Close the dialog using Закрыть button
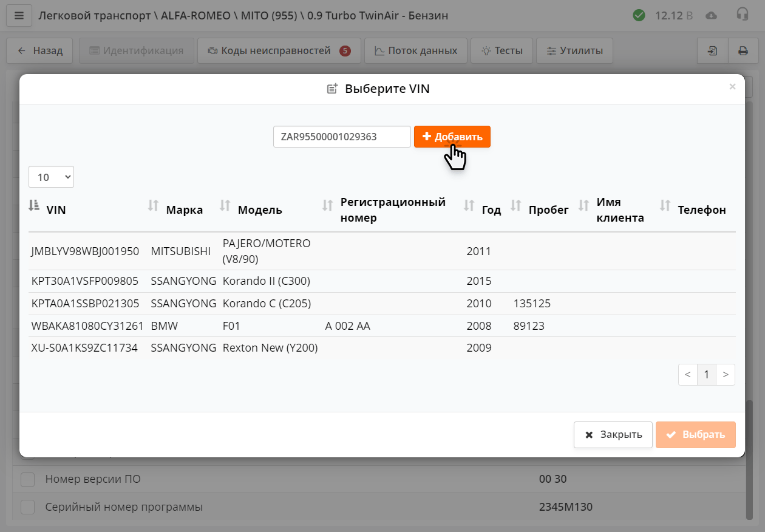 [613, 435]
